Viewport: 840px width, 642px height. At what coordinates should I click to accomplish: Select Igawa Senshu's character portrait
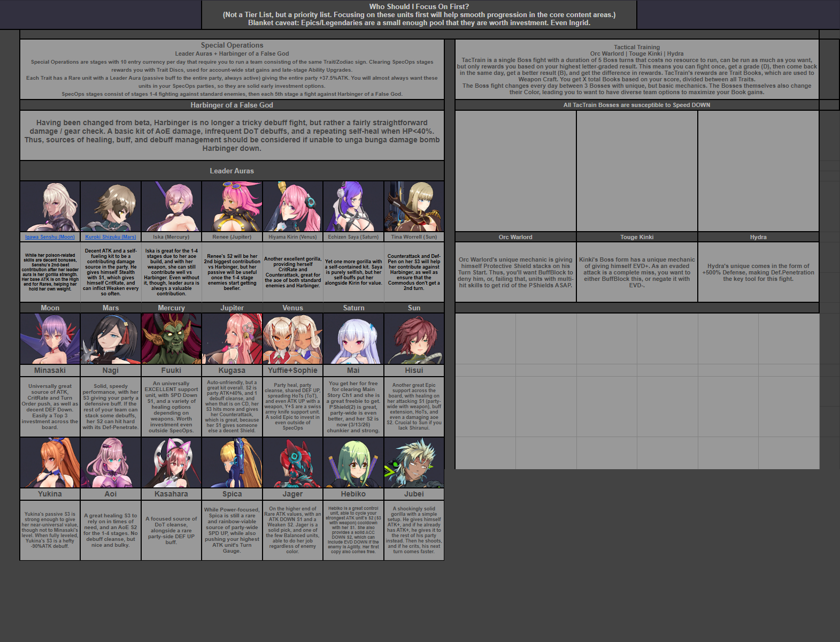tap(50, 207)
